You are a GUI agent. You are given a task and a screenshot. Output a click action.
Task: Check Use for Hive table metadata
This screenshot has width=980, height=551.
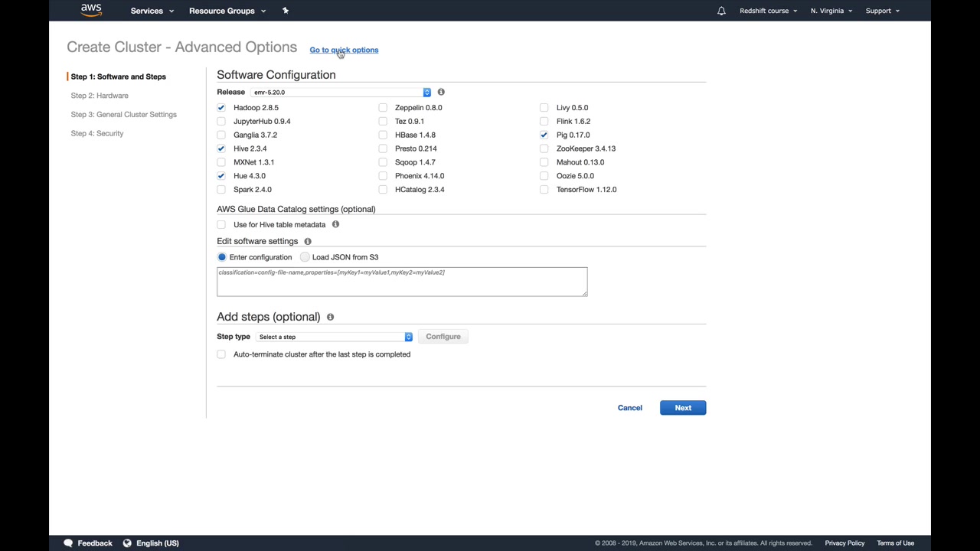(221, 225)
